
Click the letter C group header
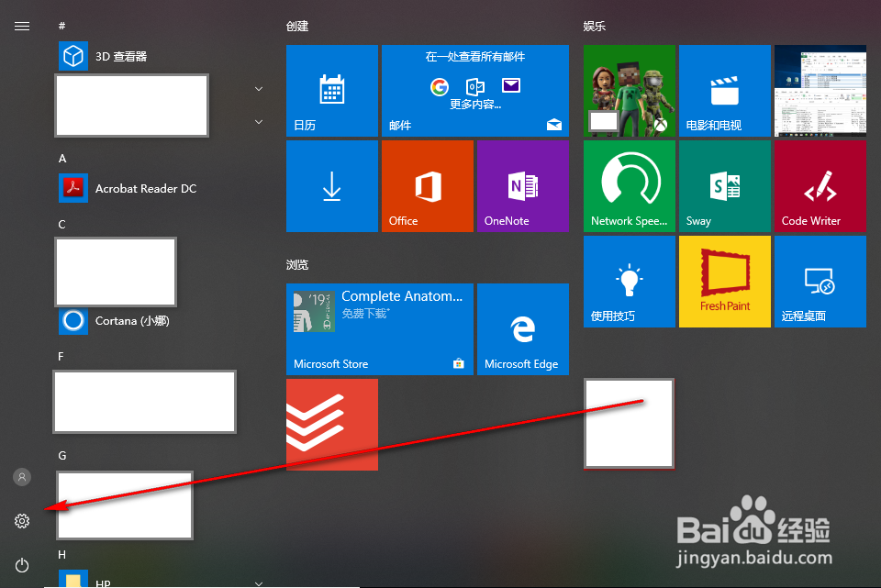point(61,225)
